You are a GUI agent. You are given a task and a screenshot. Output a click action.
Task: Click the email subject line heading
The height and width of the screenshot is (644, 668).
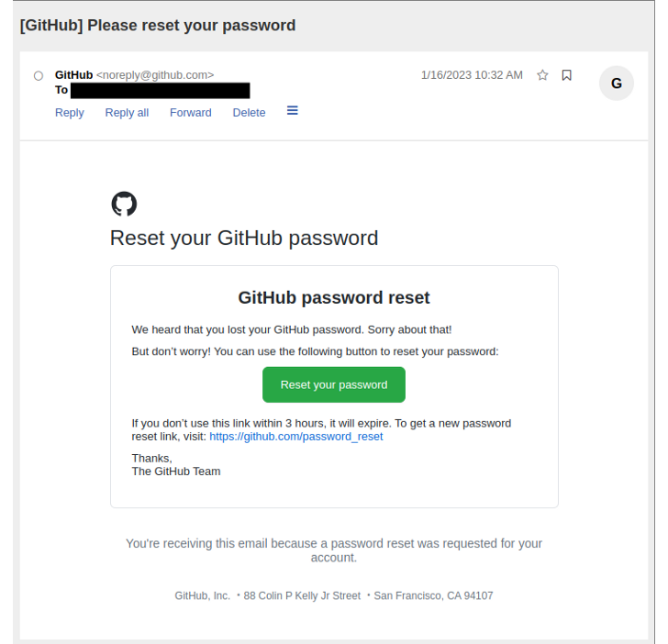(x=158, y=26)
